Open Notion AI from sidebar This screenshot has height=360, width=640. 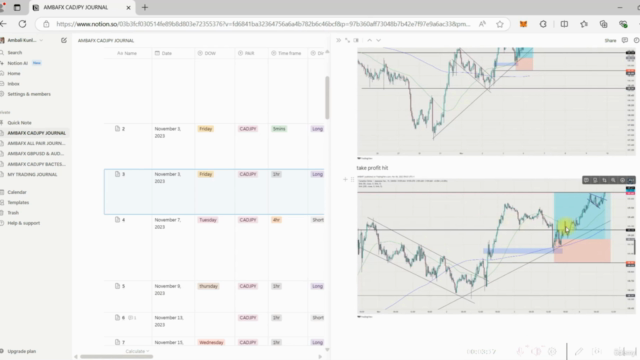tap(18, 63)
